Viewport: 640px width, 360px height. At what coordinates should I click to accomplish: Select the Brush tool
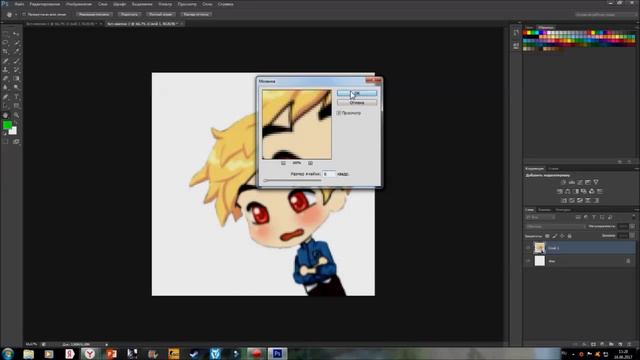(16, 61)
